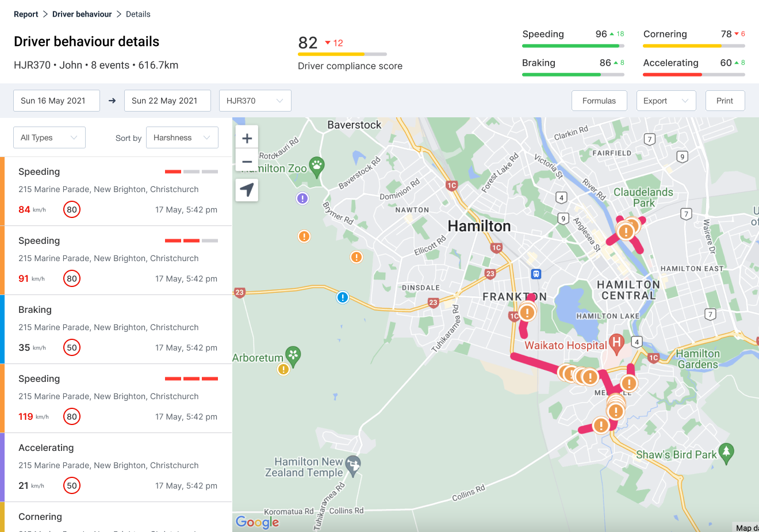The width and height of the screenshot is (759, 532).
Task: Click the compliance score 82
Action: (x=308, y=43)
